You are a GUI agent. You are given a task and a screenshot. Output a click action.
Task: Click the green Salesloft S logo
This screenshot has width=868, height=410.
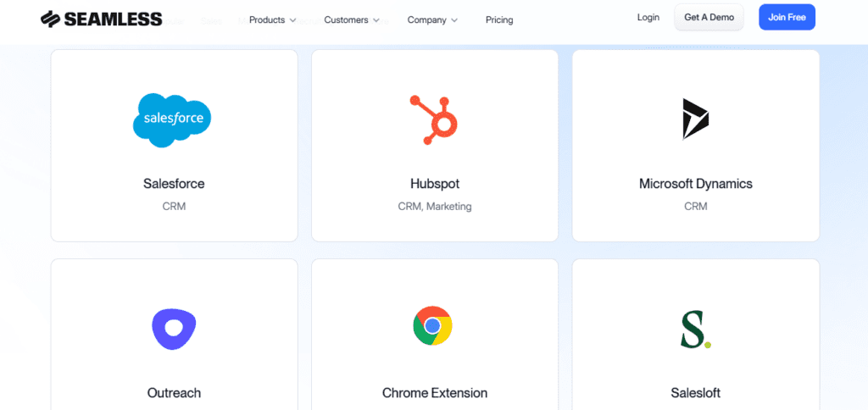tap(695, 330)
